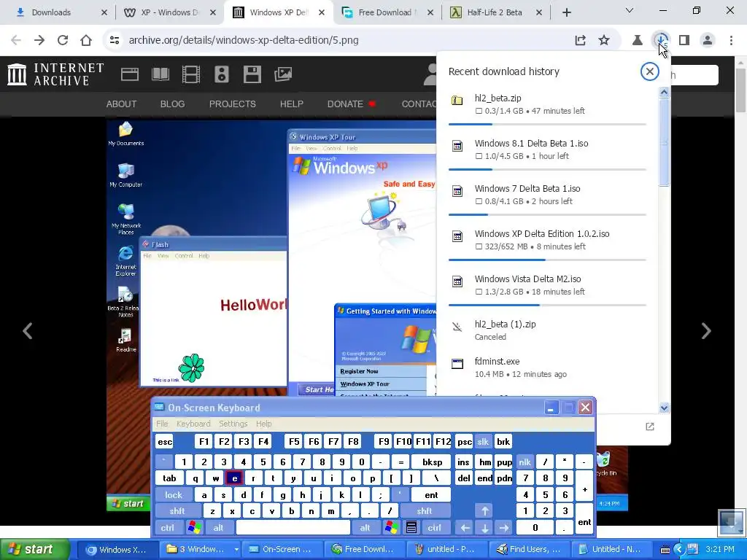Viewport: 747px width, 560px height.
Task: Click the hl2_beta.zip download progress bar
Action: 547,124
